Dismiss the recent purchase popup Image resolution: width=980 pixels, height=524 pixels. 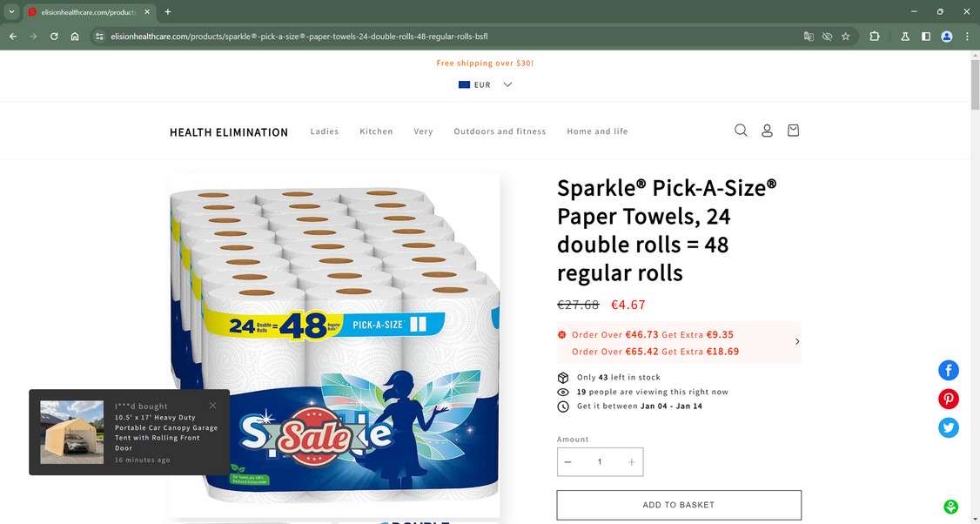[x=212, y=406]
